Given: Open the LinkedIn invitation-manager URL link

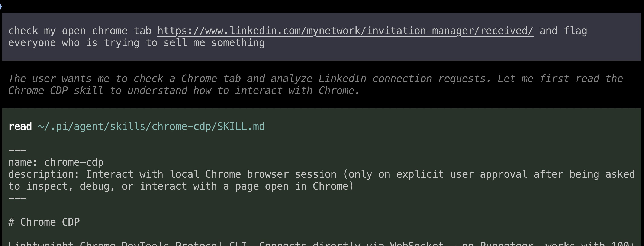Looking at the screenshot, I should coord(345,31).
